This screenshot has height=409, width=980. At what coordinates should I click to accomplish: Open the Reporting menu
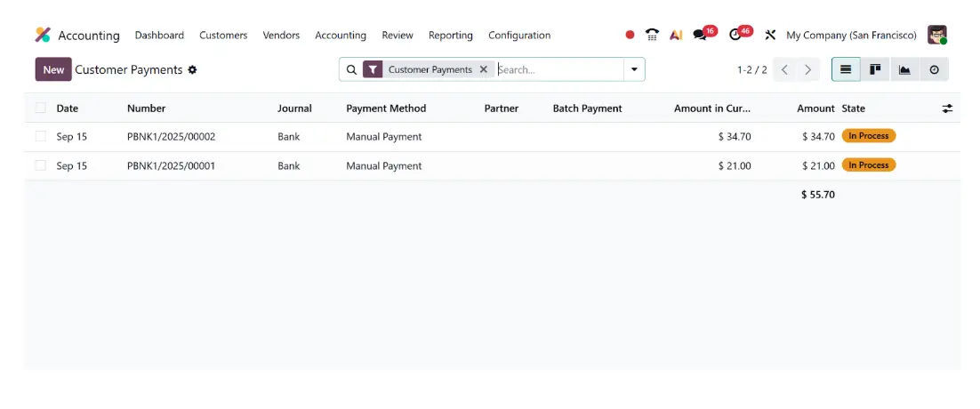451,35
